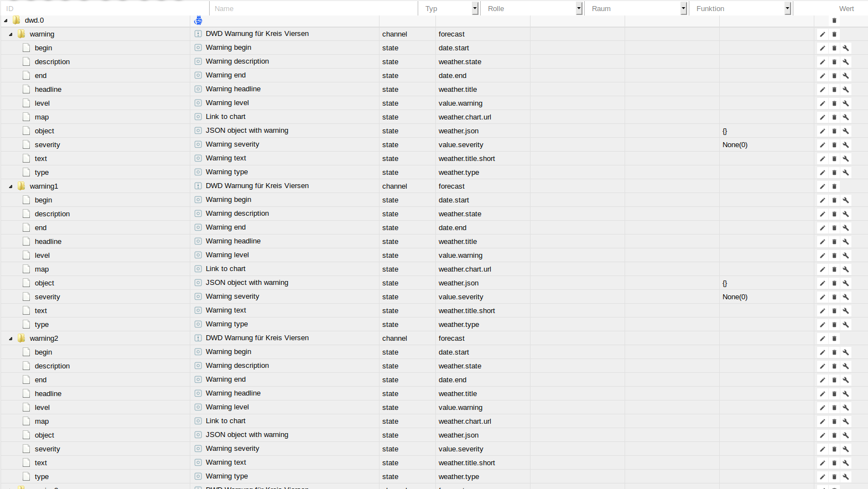Edit the warning1 level state
Screen dimensions: 868x489
point(823,256)
